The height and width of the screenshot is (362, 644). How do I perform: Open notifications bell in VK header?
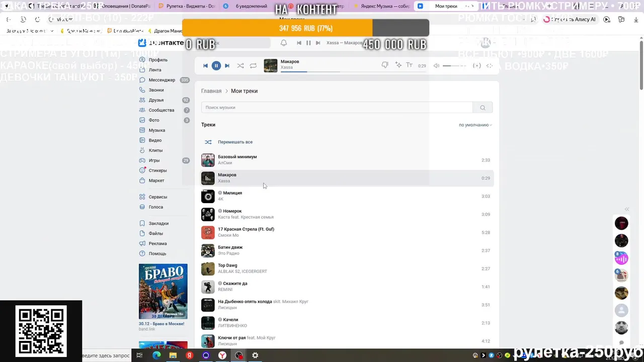[x=284, y=43]
